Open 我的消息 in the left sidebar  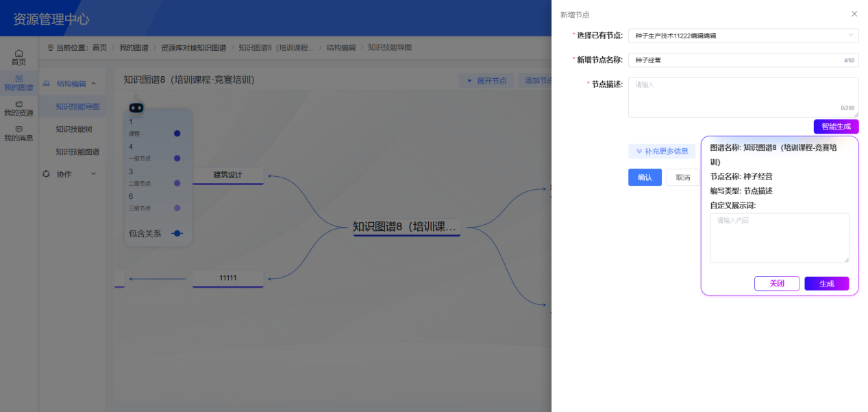18,134
